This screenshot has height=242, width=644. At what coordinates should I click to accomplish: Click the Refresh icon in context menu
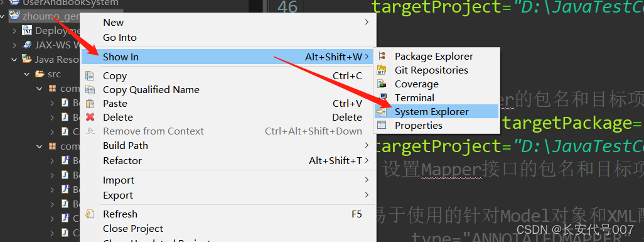90,214
